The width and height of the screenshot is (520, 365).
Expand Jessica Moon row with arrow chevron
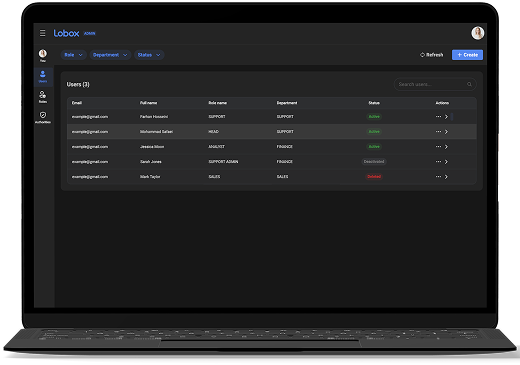coord(446,147)
